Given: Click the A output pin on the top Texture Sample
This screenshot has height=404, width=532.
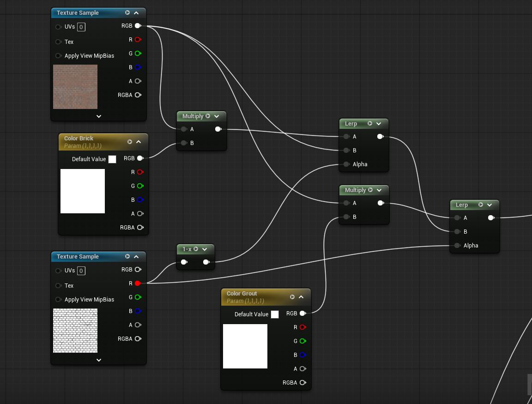Looking at the screenshot, I should [x=138, y=81].
